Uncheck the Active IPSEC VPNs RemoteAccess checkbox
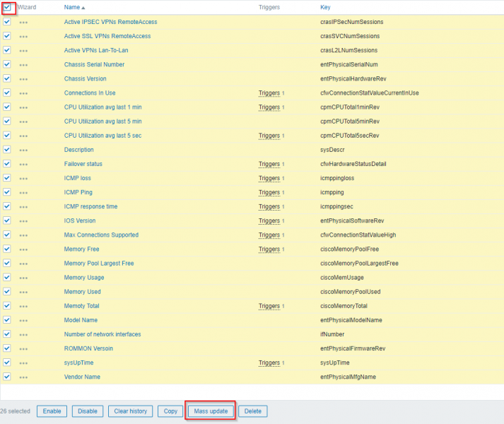This screenshot has width=504, height=424. 7,21
